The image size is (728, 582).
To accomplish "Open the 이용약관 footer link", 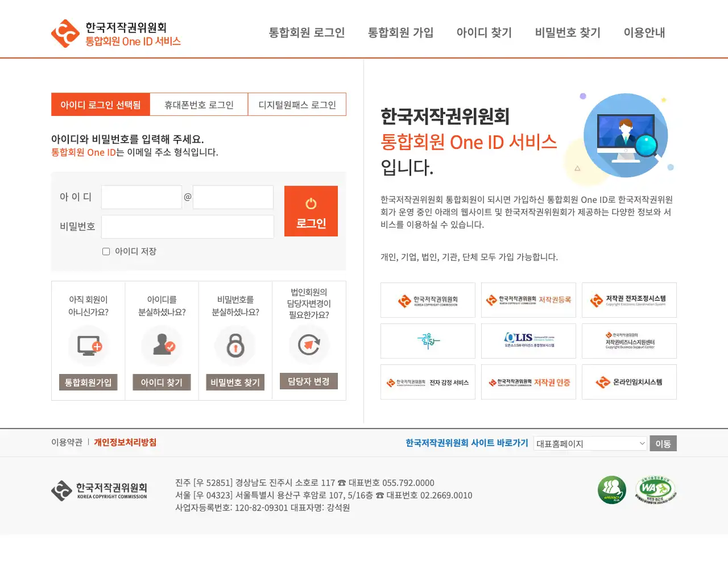I will 67,442.
